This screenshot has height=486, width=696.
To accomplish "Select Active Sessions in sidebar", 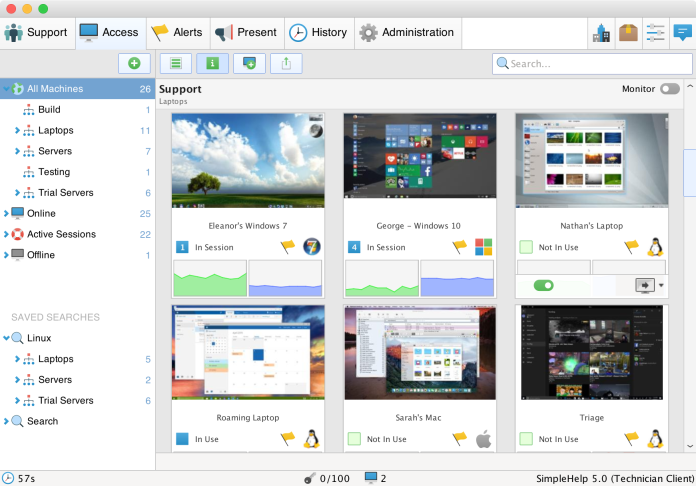I will pyautogui.click(x=61, y=234).
